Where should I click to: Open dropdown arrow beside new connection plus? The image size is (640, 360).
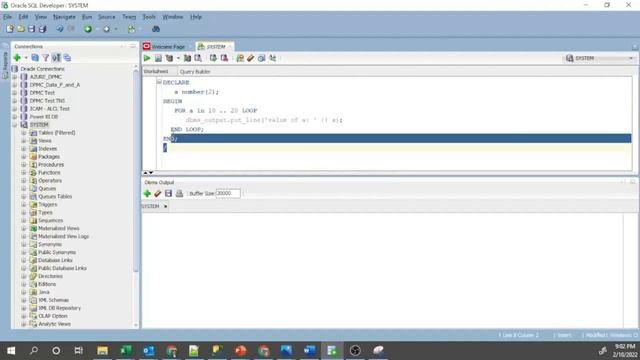pos(26,58)
